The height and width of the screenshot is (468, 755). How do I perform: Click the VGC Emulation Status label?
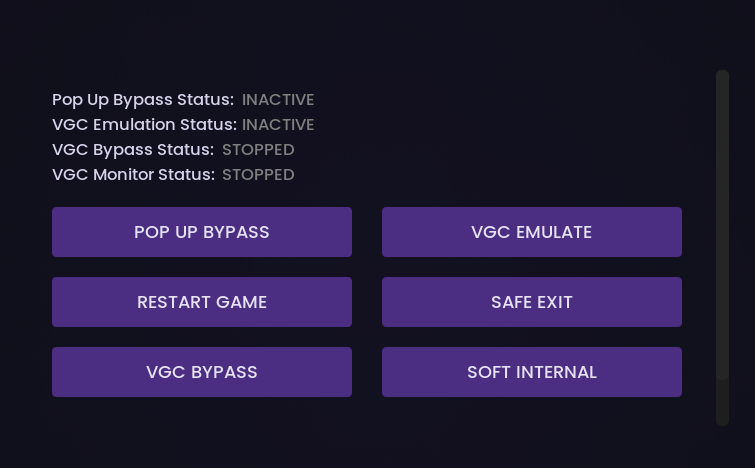click(x=144, y=125)
